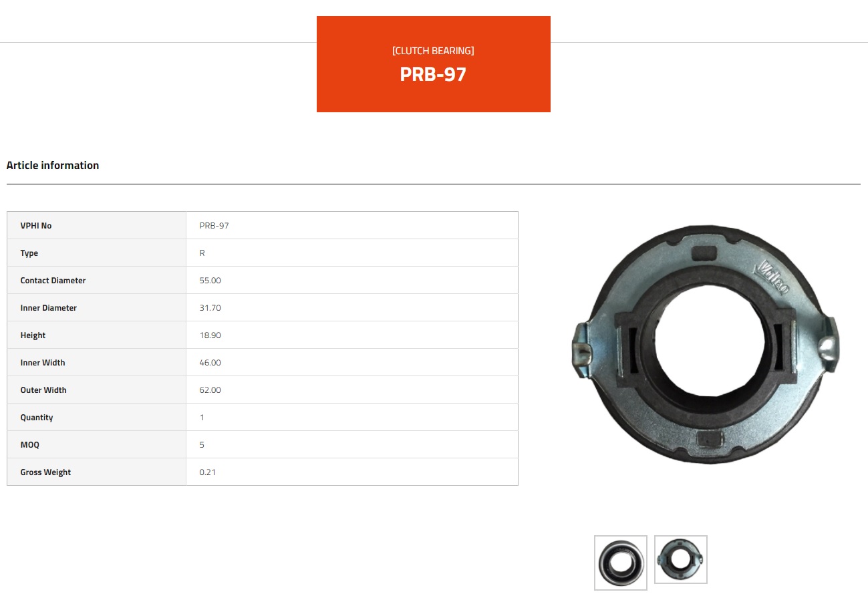Click the Gross Weight label

45,472
